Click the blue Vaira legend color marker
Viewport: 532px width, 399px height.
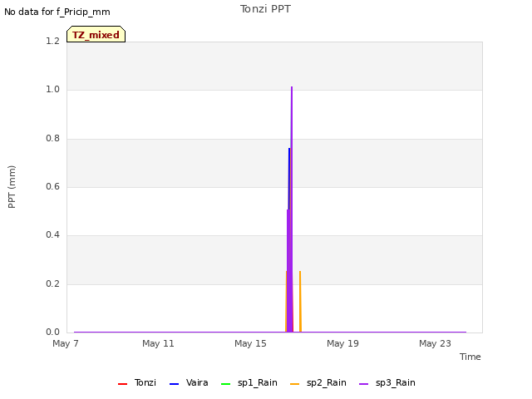174,384
